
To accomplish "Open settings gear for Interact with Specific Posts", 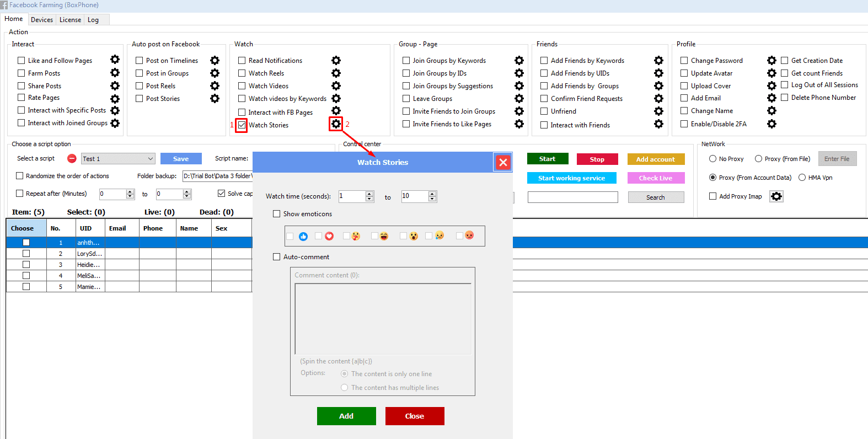I will [115, 110].
